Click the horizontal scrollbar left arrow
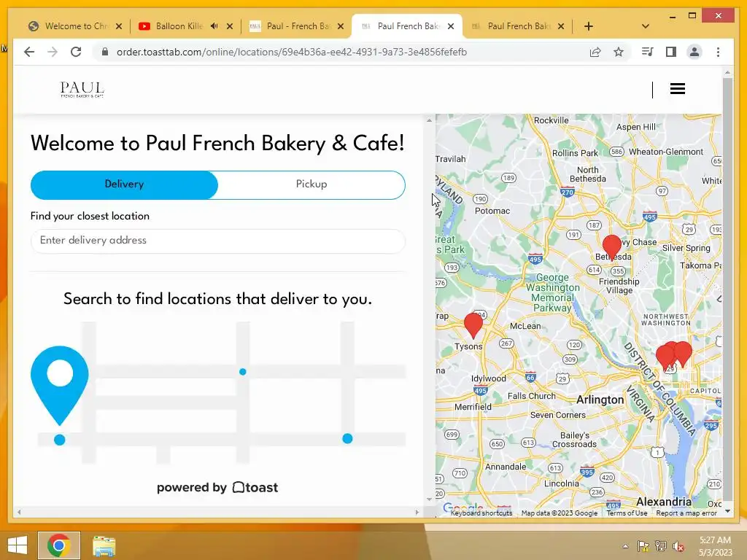Viewport: 747px width, 560px height. (19, 513)
